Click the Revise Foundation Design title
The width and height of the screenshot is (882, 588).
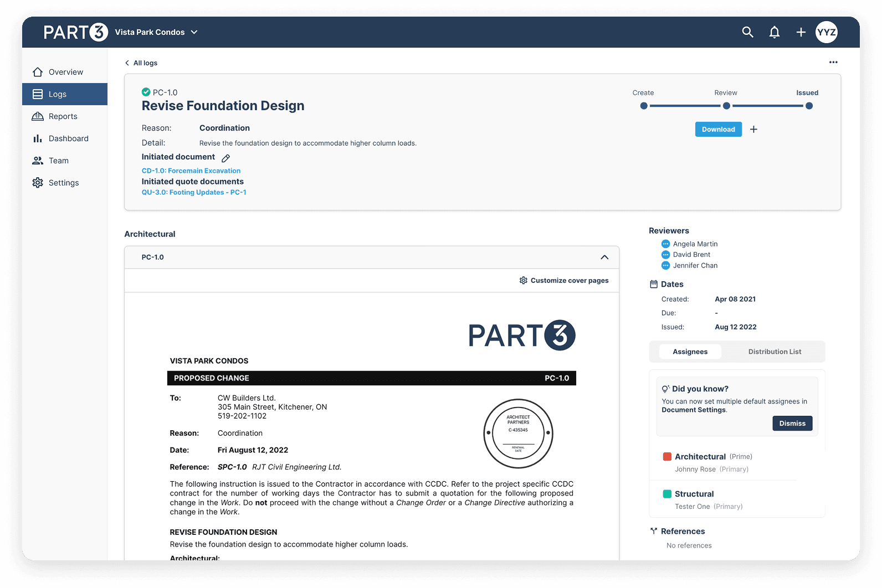[x=223, y=106]
